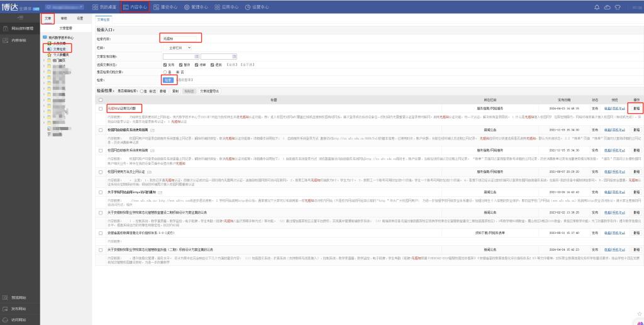Click the 文章批量导出 button
Screen dimensions: 644x325
[x=209, y=91]
